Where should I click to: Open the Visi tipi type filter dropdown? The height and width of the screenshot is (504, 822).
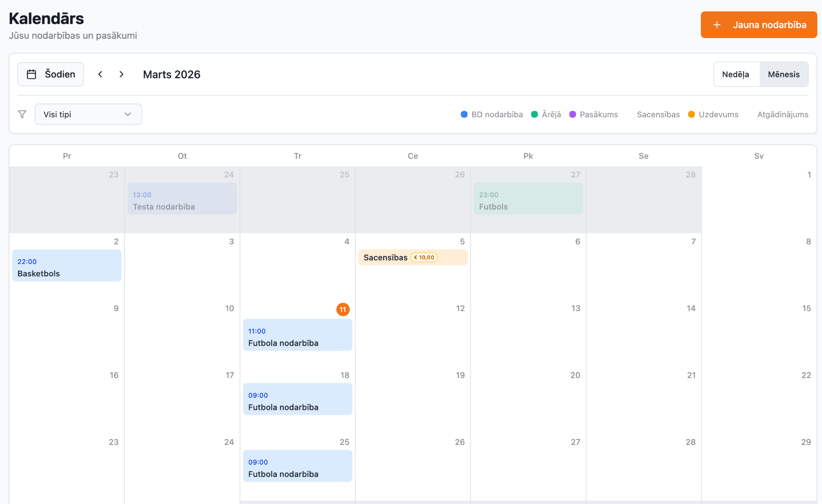click(x=88, y=114)
